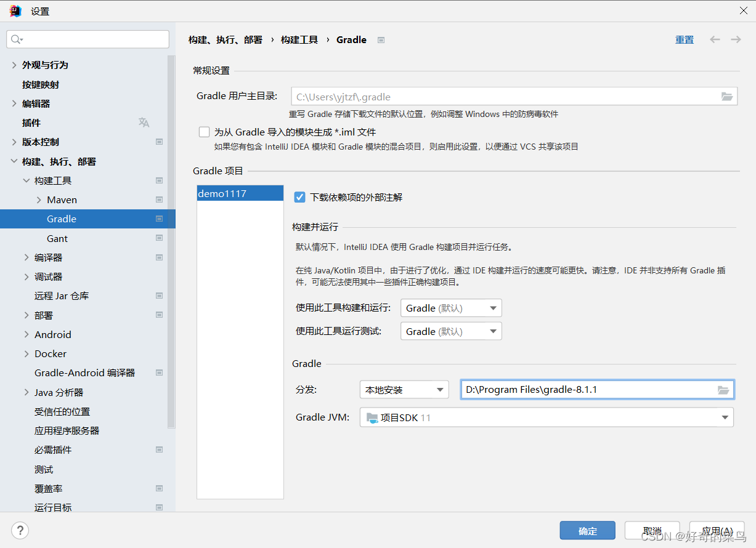756x548 pixels.
Task: Browse folder for local Gradle installation path
Action: click(723, 390)
